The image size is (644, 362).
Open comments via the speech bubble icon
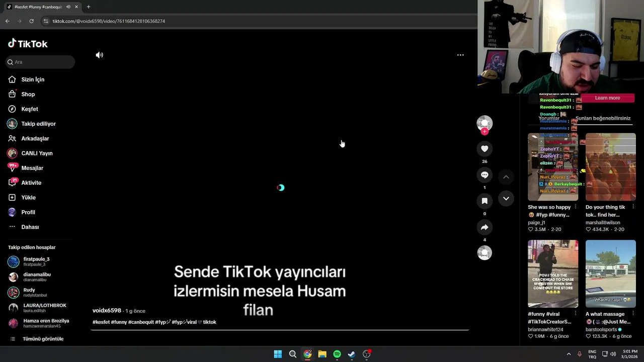point(485,175)
